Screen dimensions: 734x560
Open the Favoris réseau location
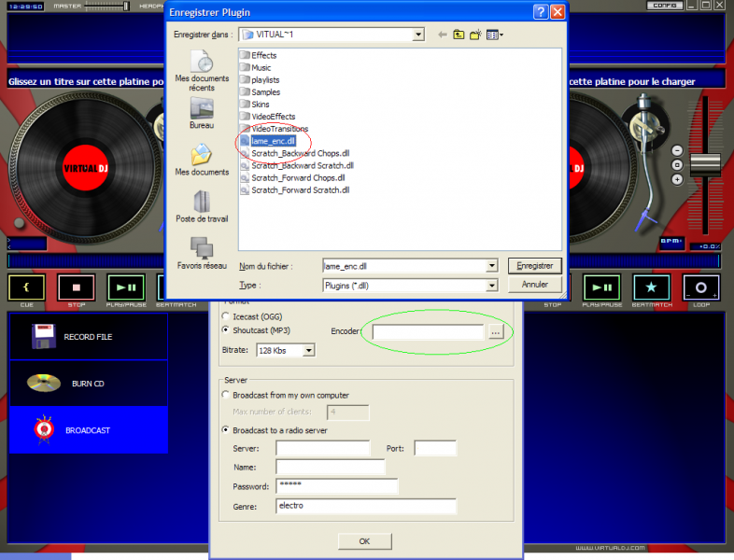[x=202, y=248]
